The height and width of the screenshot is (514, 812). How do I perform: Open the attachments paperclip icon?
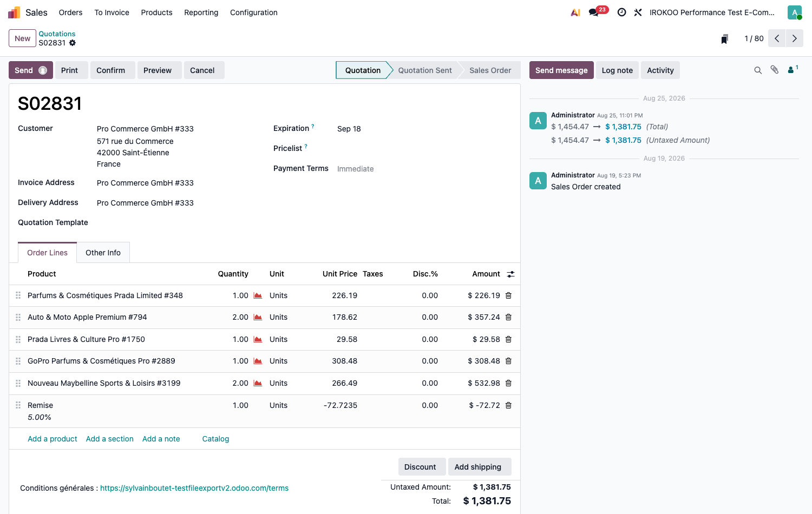coord(775,70)
